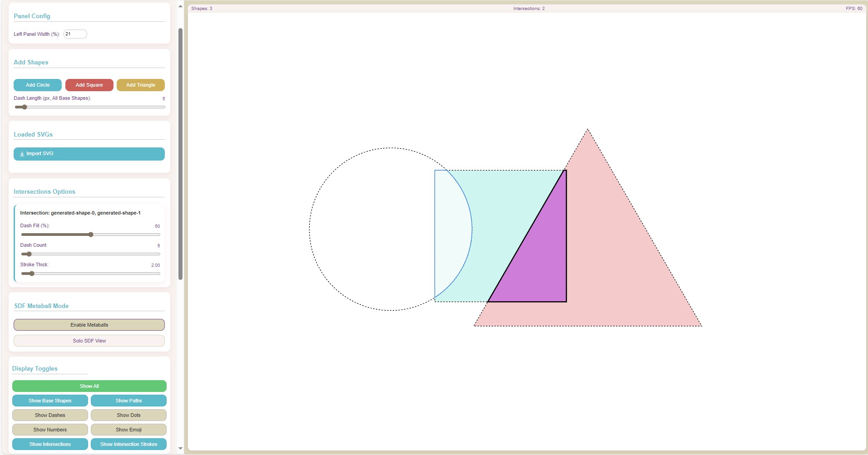868x455 pixels.
Task: Activate Solo SDF View
Action: coord(89,341)
